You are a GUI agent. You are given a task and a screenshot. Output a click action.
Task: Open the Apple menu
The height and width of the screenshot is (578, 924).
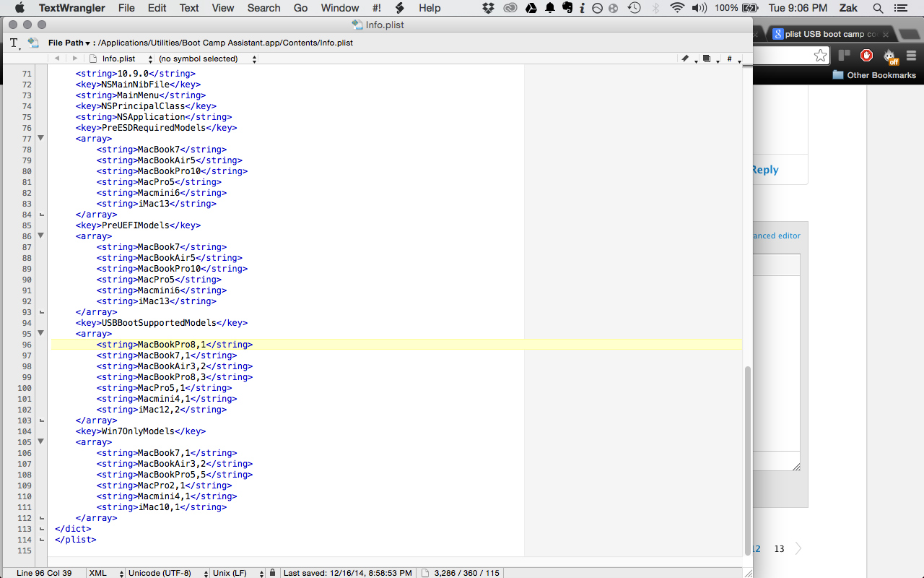coord(19,8)
